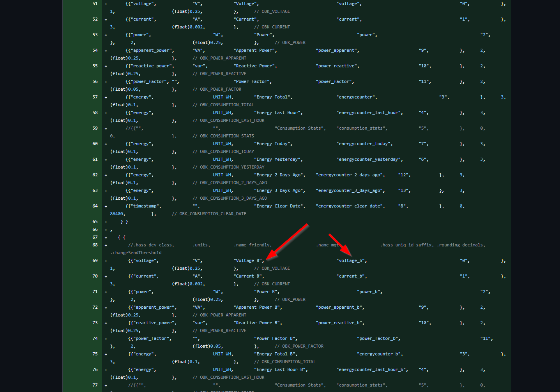Select diff line number 65
Image resolution: width=560 pixels, height=392 pixels.
[x=95, y=221]
